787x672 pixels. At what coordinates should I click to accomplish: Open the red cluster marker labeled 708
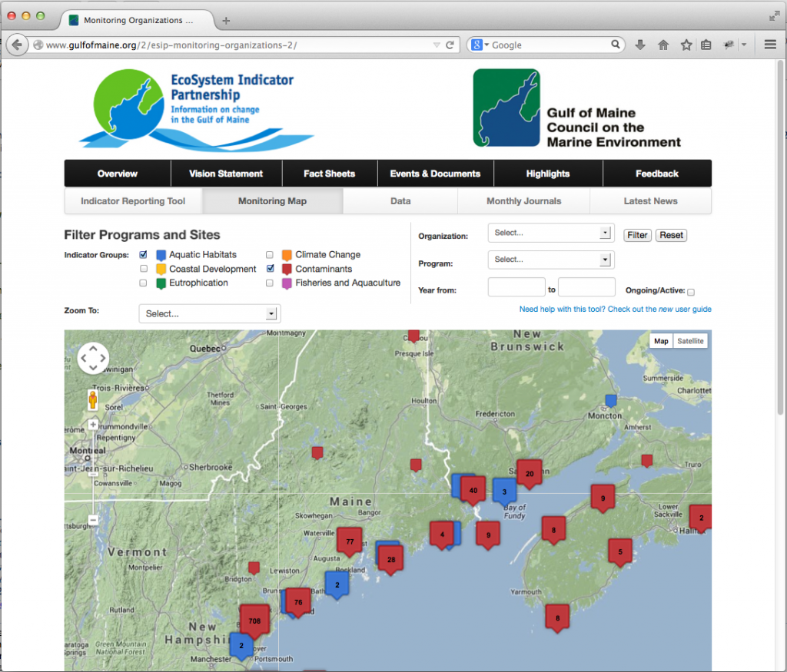254,621
